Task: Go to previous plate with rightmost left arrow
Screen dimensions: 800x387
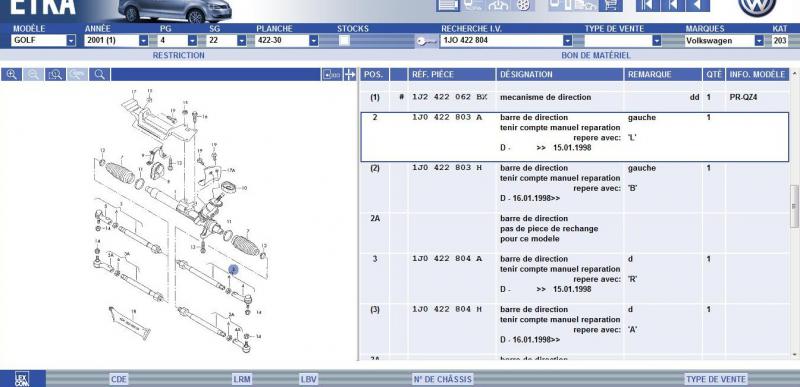Action: 697,5
